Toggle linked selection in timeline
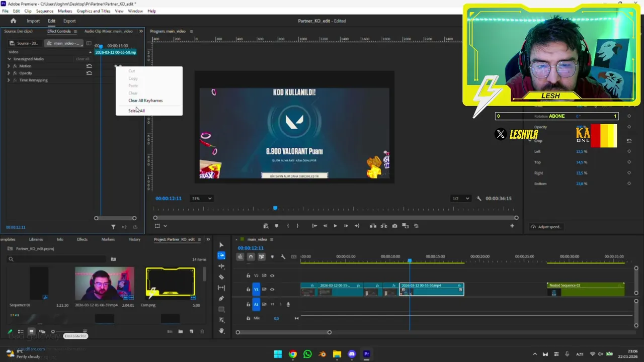Screen dimensions: 644x362 tap(262, 257)
